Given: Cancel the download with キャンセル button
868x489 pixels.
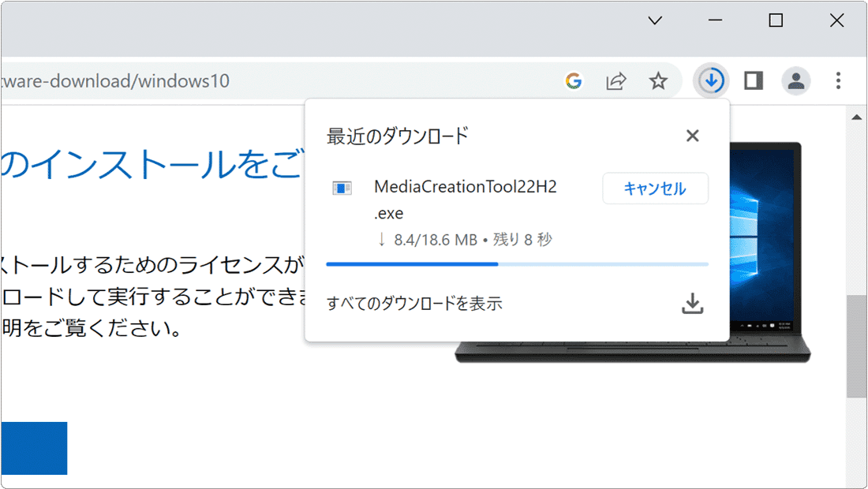Looking at the screenshot, I should [x=655, y=188].
